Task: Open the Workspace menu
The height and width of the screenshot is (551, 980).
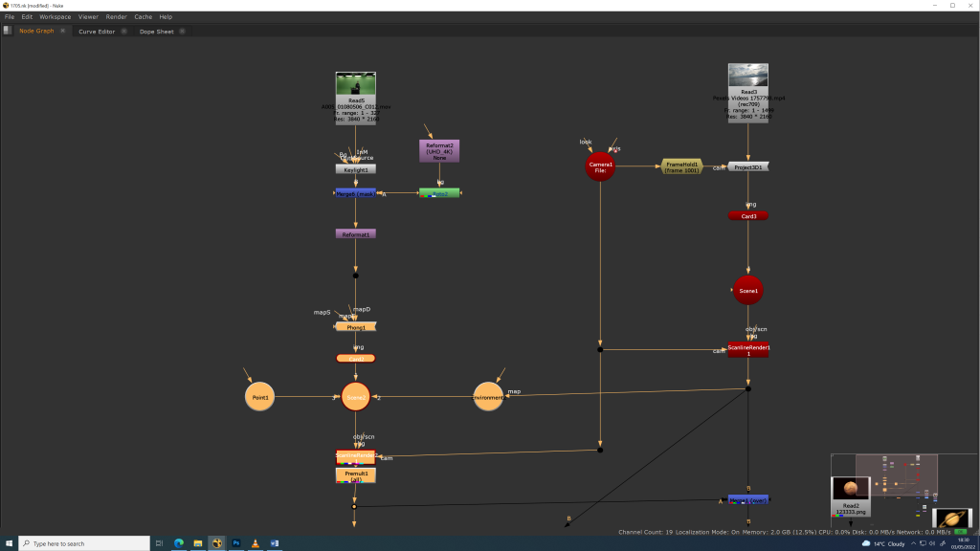Action: tap(55, 17)
